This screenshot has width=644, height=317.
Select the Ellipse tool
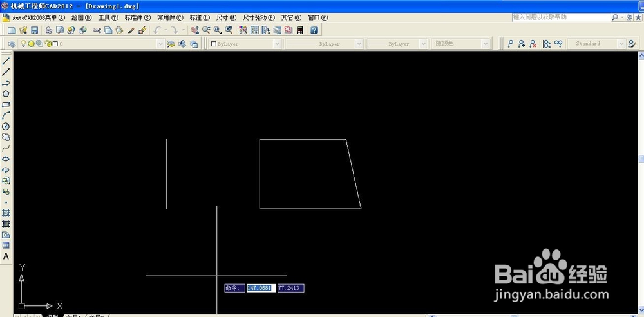[6, 159]
